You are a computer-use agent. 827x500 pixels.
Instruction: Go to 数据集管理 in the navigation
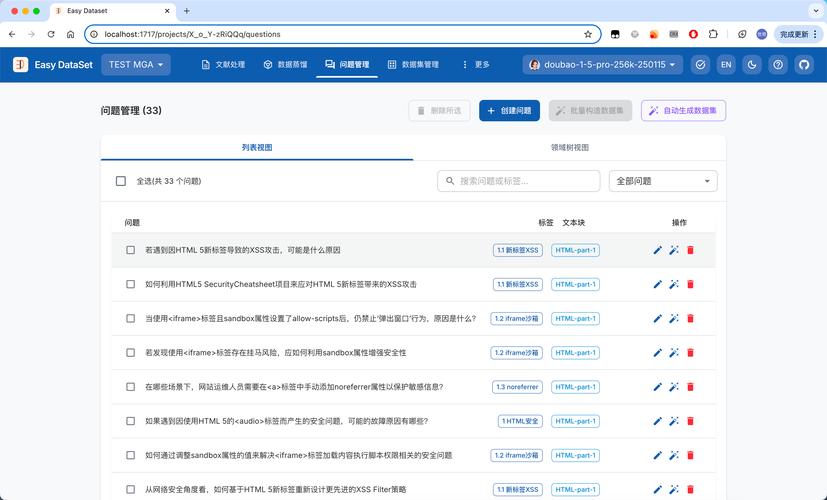coord(414,65)
